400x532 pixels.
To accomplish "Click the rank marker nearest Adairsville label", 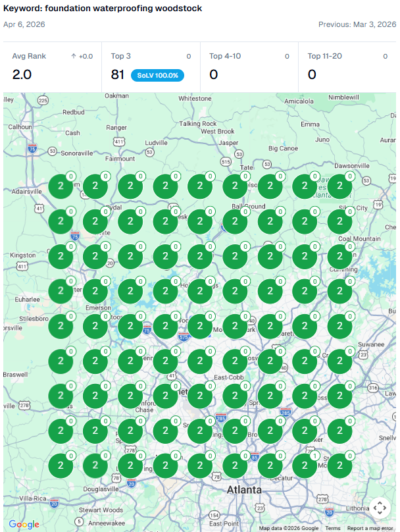I will click(61, 186).
